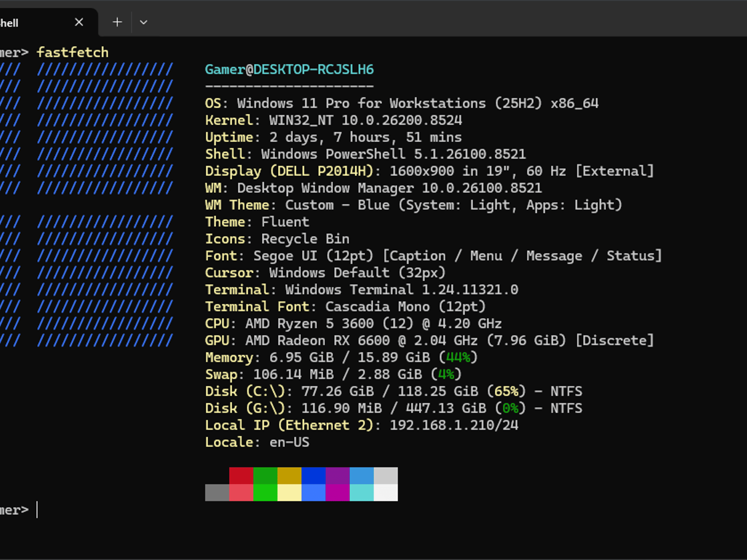Open a new tab with plus icon
Image resolution: width=747 pixels, height=560 pixels.
(x=117, y=22)
